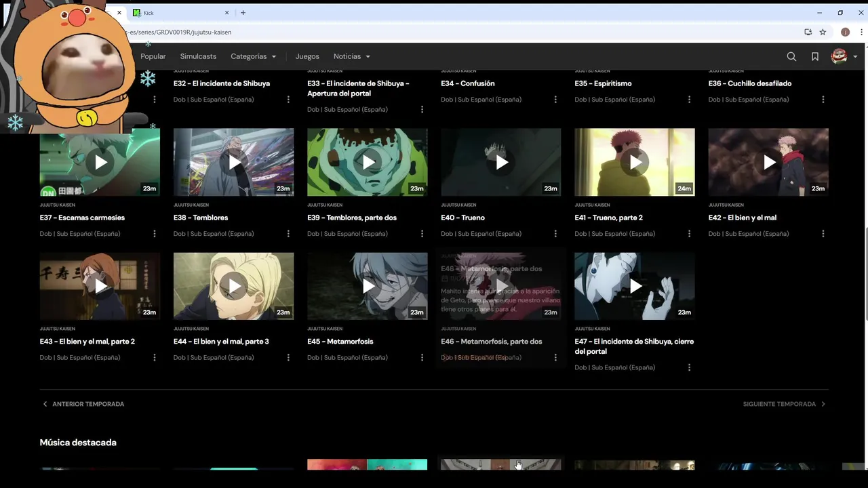Open more options for E32 El incidente de Shibuya
The image size is (868, 488).
(x=288, y=100)
